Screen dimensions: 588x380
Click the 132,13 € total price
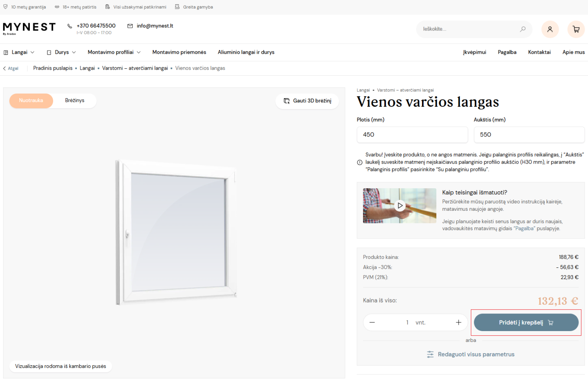click(x=558, y=301)
